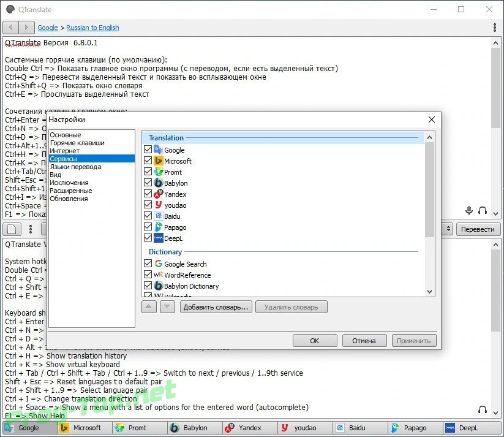
Task: Open Обновления settings category
Action: point(92,199)
